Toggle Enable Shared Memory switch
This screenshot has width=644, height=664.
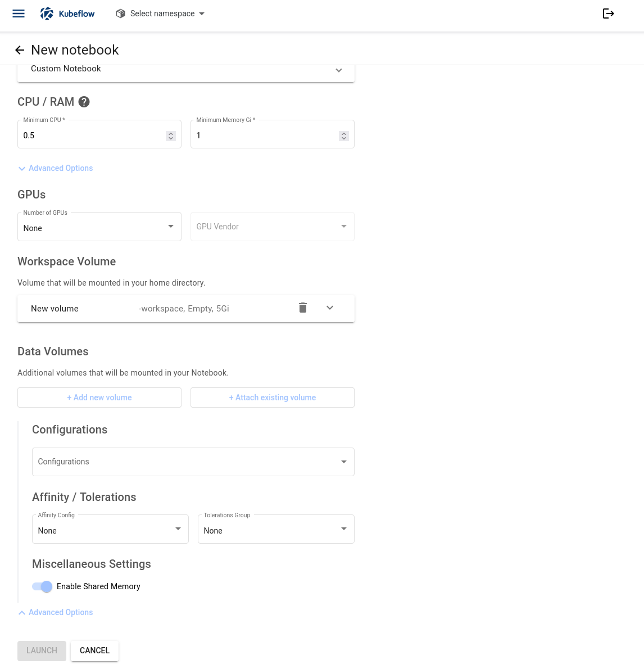coord(42,586)
